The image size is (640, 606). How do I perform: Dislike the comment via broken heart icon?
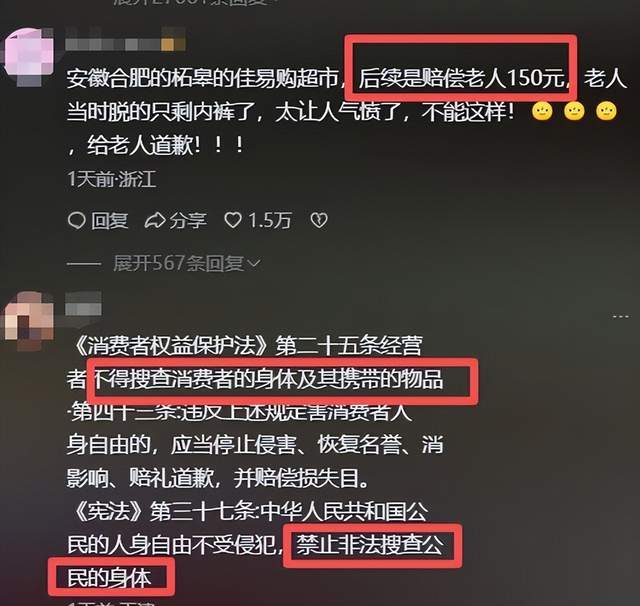(x=319, y=221)
